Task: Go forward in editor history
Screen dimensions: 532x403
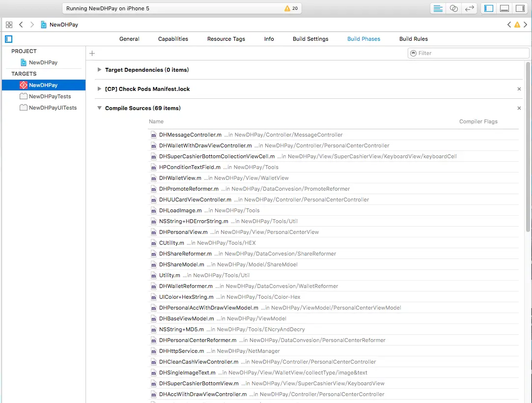Action: point(32,25)
